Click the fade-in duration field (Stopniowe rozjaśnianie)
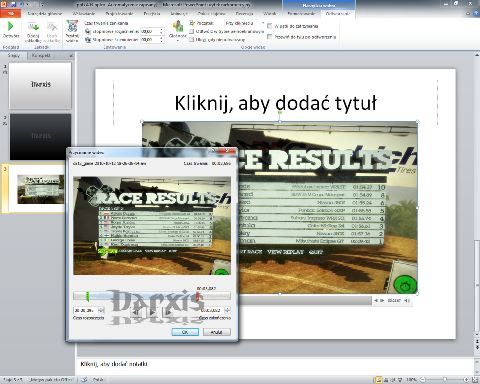Screen dimensions: 480x384 click(x=150, y=31)
